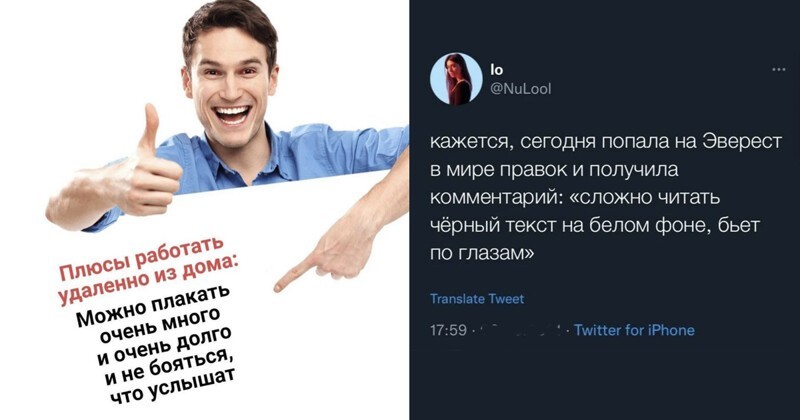Select the tweet text about Эверест правок
Screen dimensions: 800x420
click(x=606, y=197)
